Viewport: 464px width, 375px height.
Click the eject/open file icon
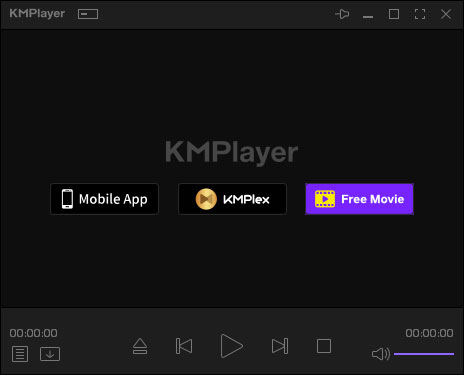click(140, 346)
